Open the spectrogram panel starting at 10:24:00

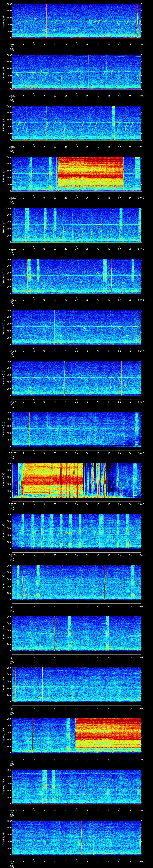click(76, 429)
